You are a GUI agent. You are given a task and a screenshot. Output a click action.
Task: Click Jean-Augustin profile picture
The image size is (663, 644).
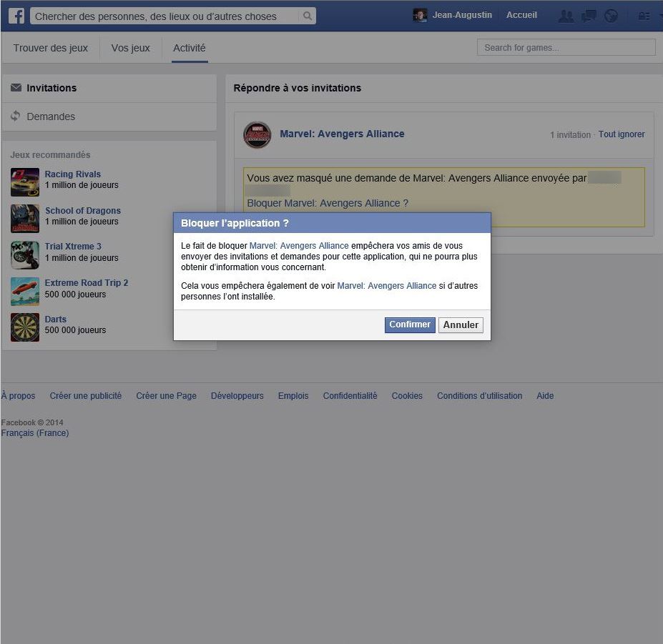coord(419,15)
